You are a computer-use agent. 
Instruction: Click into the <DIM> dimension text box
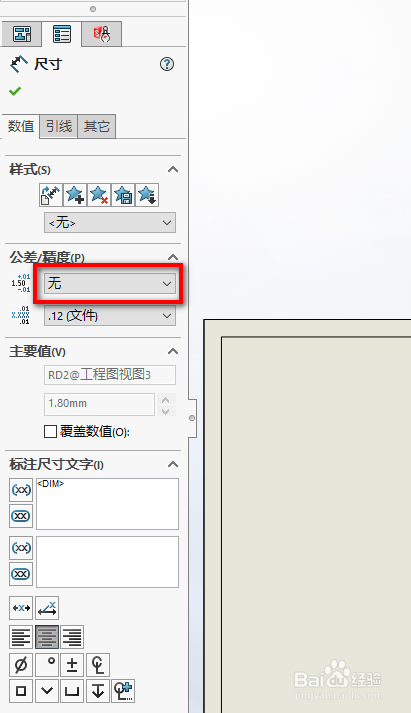107,504
